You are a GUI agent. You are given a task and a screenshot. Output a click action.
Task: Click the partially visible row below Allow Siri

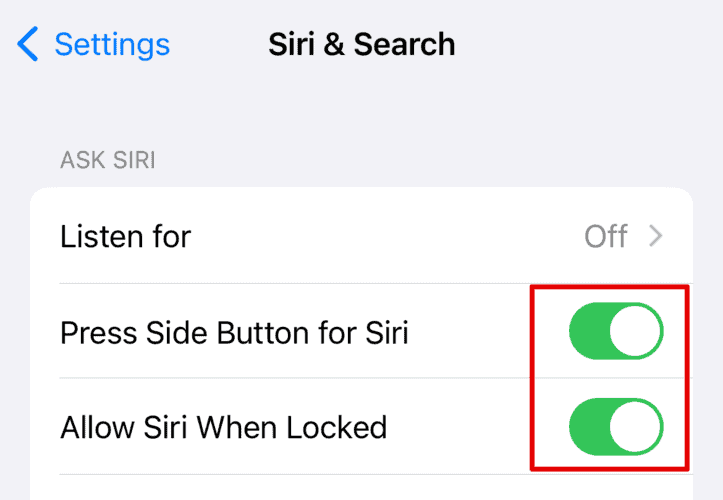click(x=360, y=488)
